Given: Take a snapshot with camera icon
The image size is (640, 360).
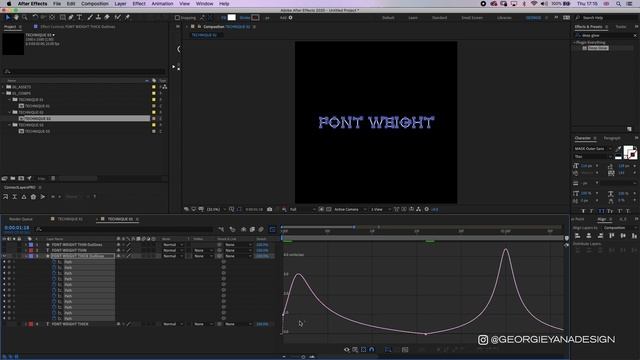Looking at the screenshot, I should pos(269,209).
